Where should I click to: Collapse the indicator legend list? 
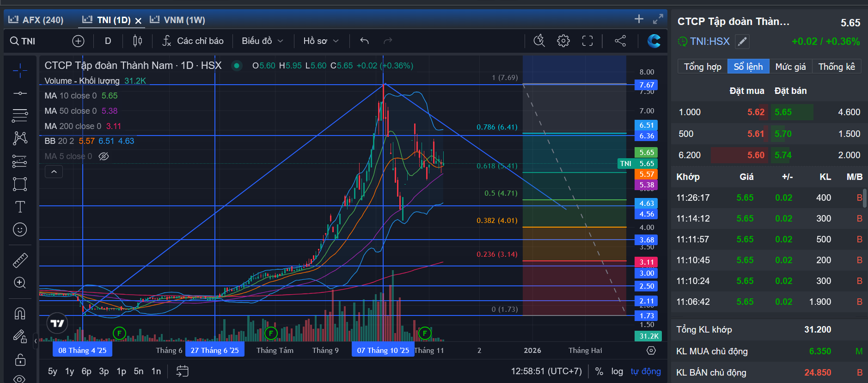click(54, 172)
